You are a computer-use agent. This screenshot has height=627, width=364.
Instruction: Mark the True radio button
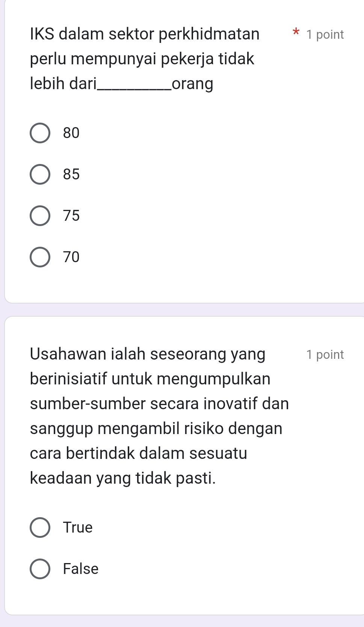(x=40, y=528)
